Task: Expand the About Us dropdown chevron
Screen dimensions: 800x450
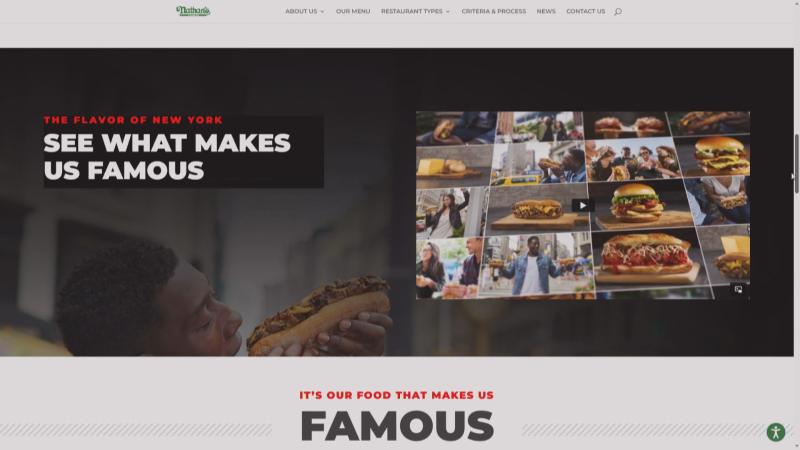Action: (x=322, y=12)
